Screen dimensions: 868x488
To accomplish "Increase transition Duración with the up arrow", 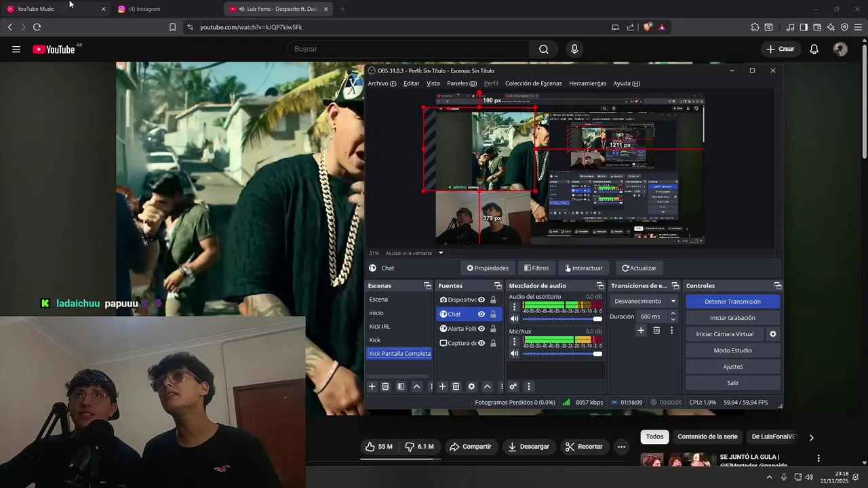I will click(x=673, y=314).
